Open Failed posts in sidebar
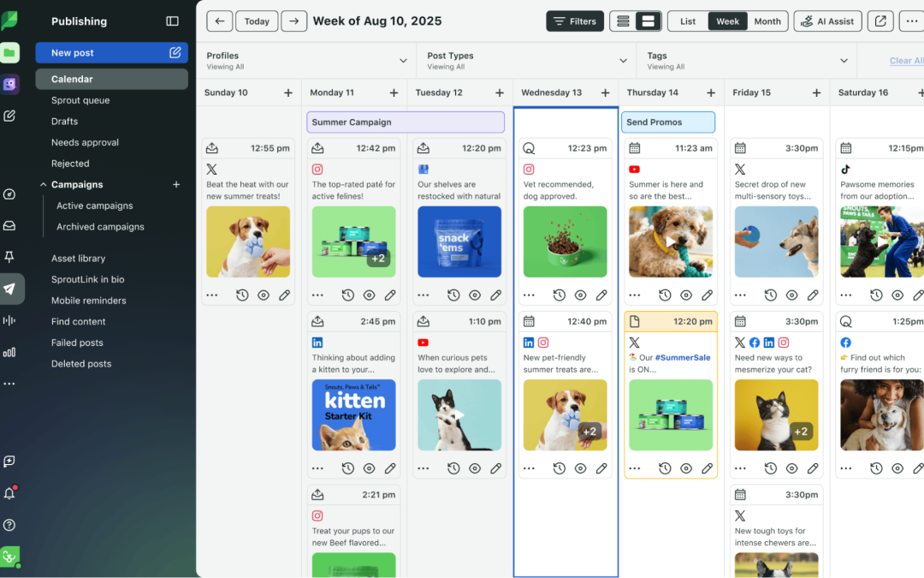924x578 pixels. [77, 343]
